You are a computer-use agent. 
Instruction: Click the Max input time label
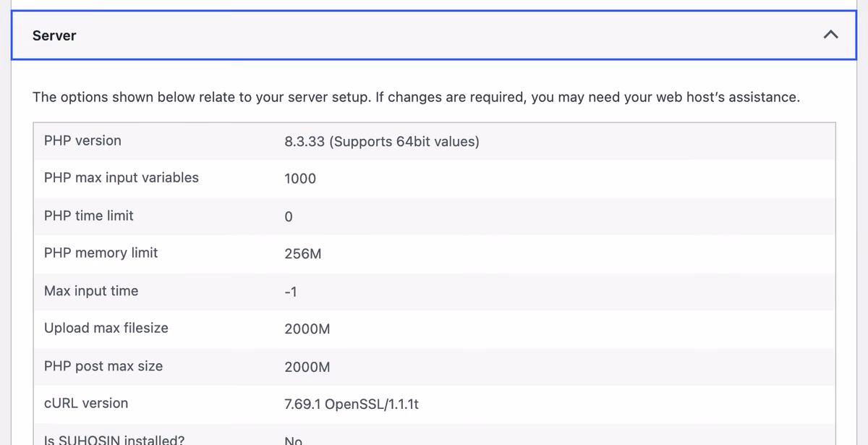[x=91, y=291]
